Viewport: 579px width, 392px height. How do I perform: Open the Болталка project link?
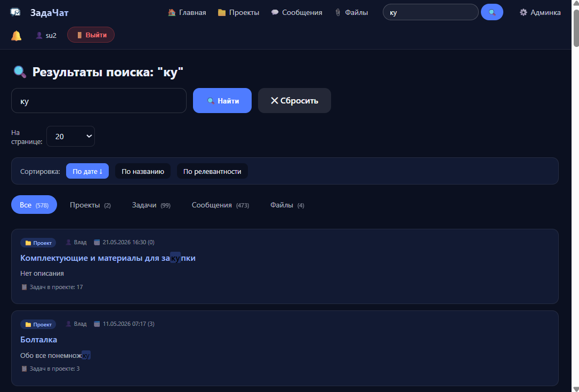click(x=39, y=340)
